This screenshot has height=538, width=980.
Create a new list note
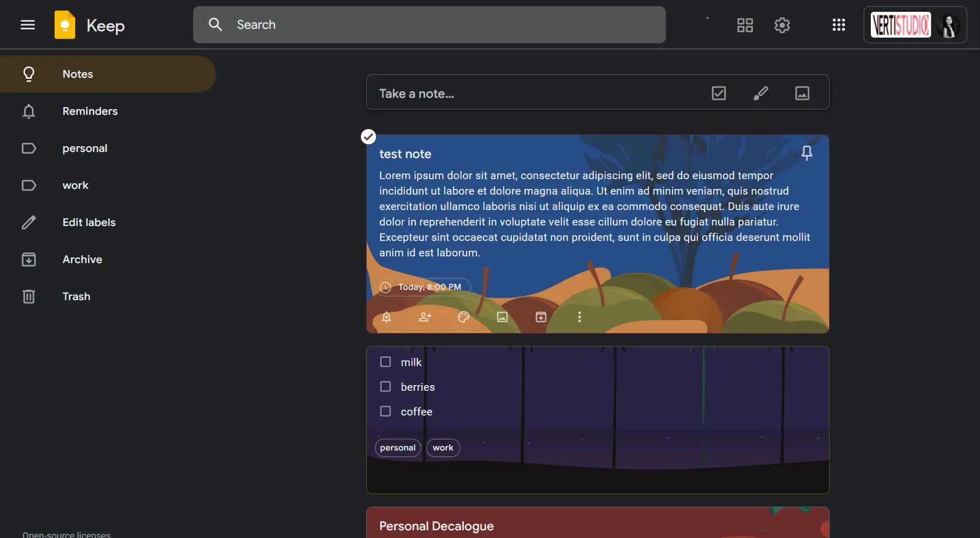(x=718, y=93)
